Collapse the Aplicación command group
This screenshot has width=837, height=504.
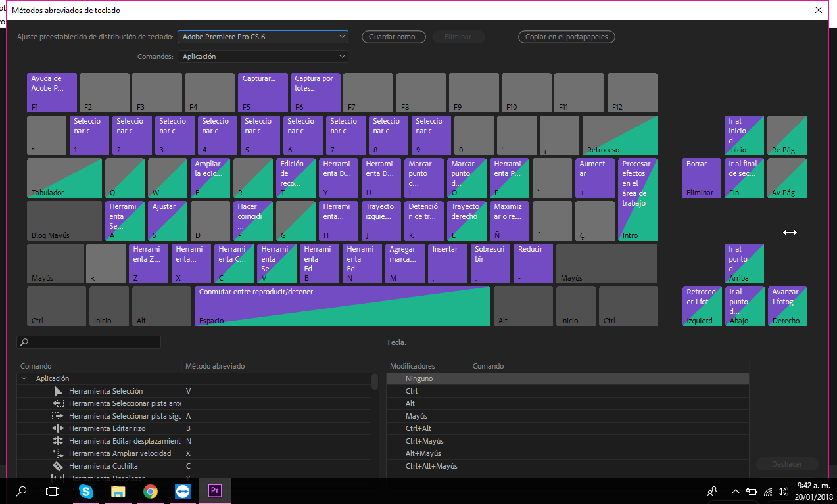coord(24,378)
